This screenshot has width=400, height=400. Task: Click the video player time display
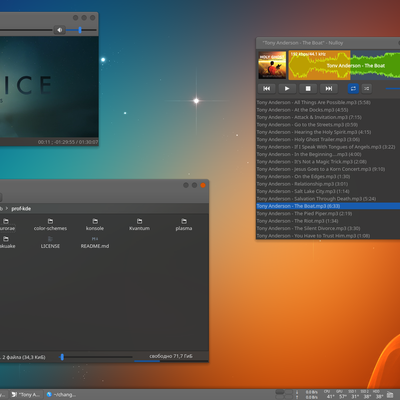point(68,142)
